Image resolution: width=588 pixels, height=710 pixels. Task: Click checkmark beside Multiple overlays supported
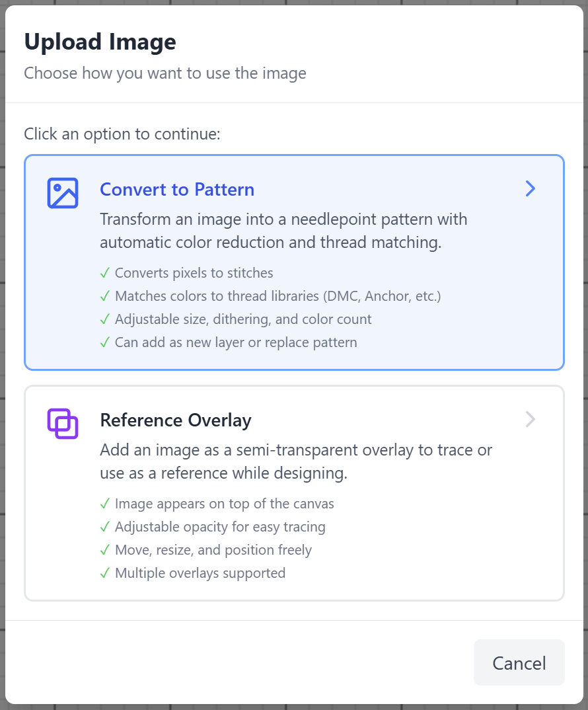pyautogui.click(x=104, y=573)
